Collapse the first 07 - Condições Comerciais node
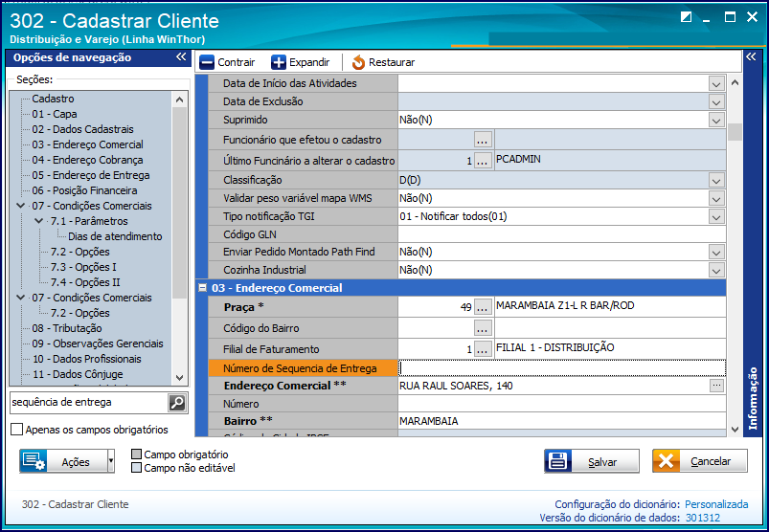Image resolution: width=769 pixels, height=532 pixels. click(21, 206)
